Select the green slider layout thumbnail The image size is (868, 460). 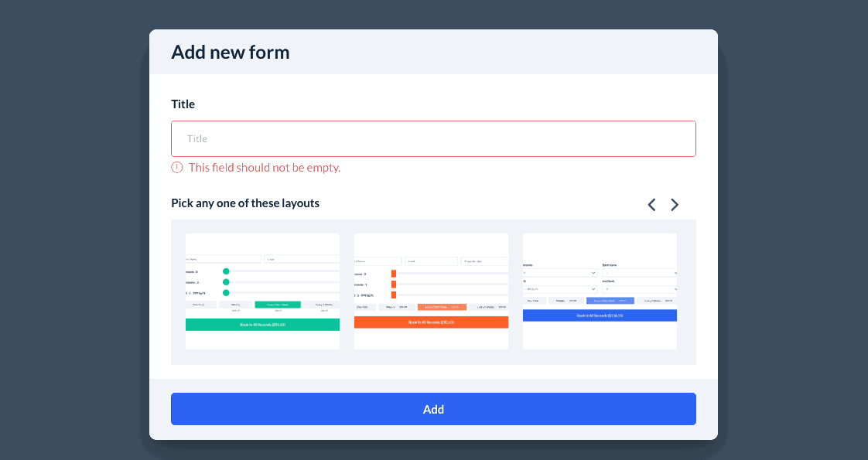(x=262, y=291)
